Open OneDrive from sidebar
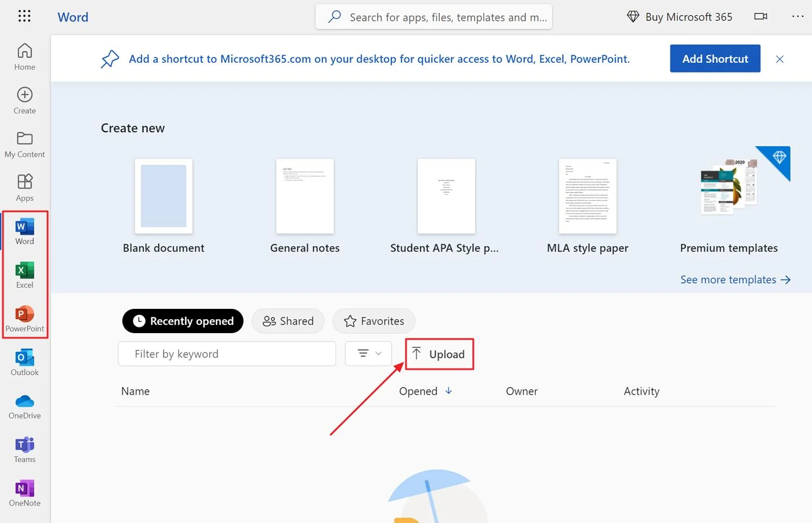The image size is (812, 523). point(24,406)
